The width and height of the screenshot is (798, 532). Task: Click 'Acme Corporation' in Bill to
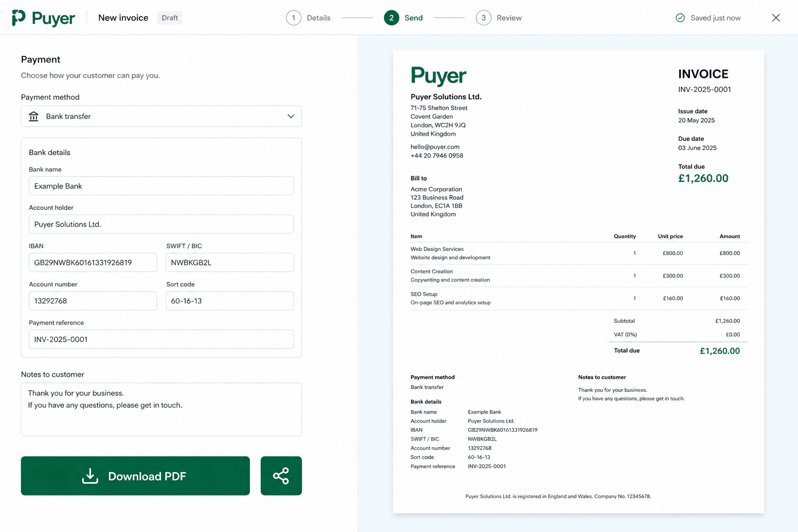pyautogui.click(x=436, y=189)
